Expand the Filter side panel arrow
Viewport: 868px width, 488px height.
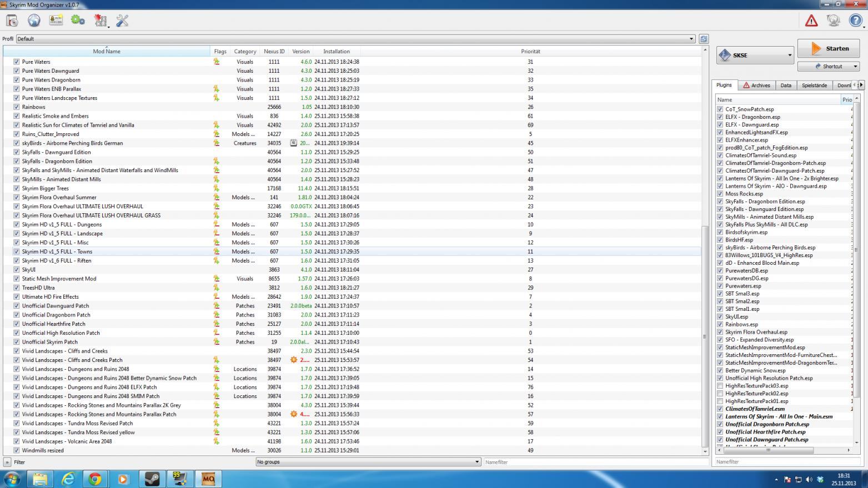(7, 462)
